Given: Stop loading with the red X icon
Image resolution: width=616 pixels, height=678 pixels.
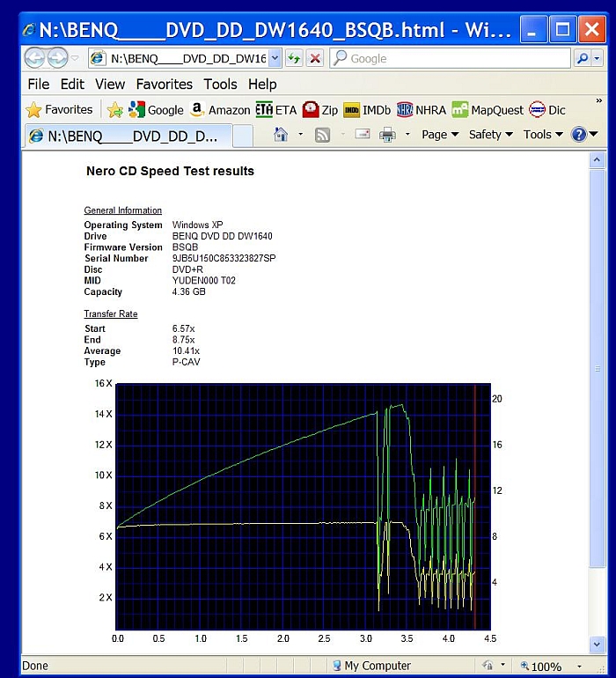Looking at the screenshot, I should point(316,58).
